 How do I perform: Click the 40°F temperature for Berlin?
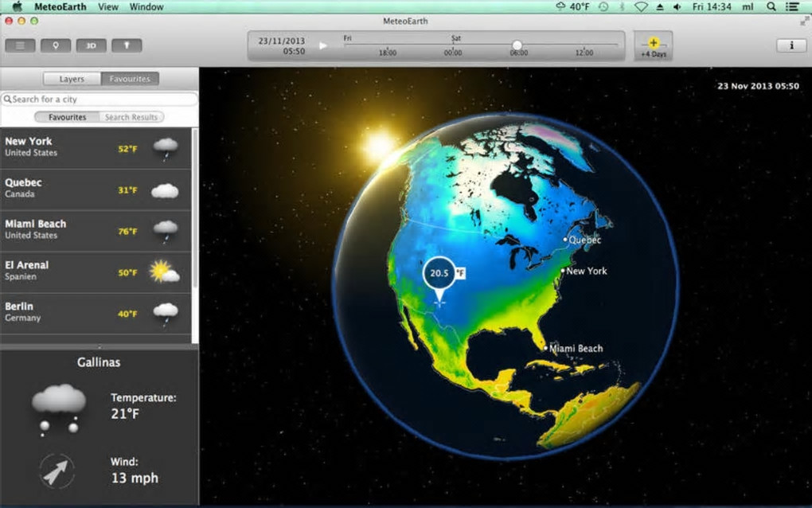pyautogui.click(x=127, y=314)
